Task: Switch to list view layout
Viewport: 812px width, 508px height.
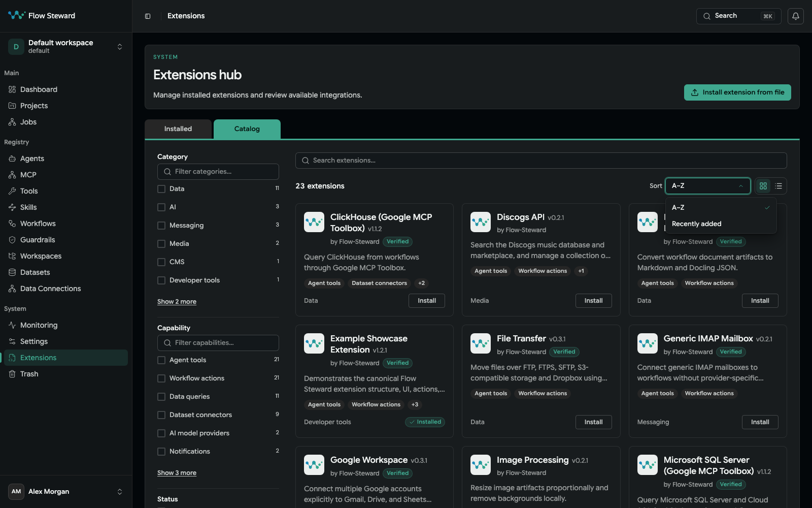Action: coord(779,186)
